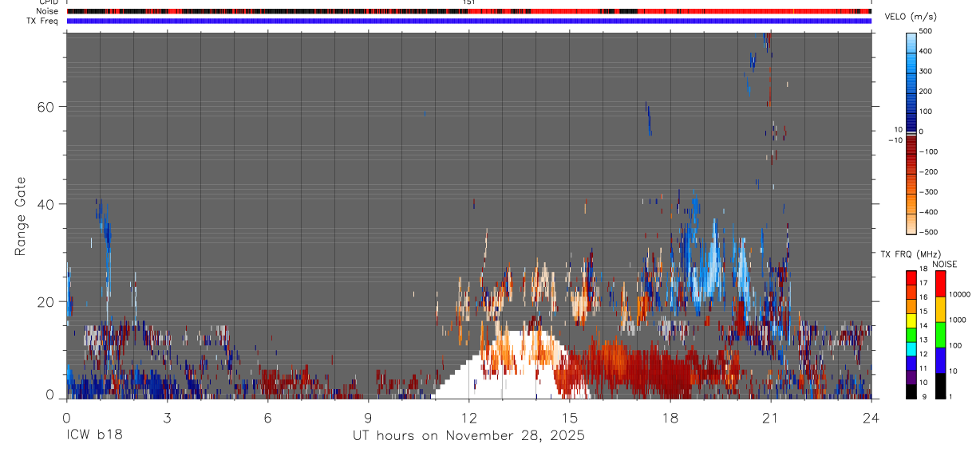Click x-axis tick label 9
This screenshot has height=452, width=980.
[x=368, y=418]
